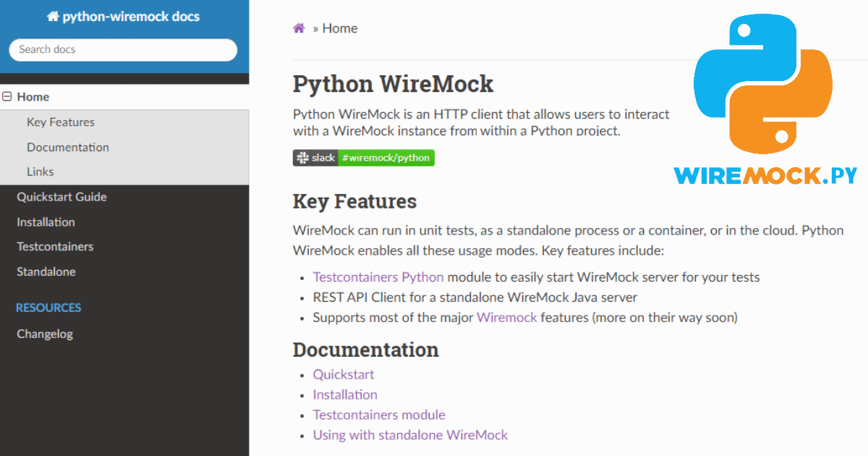Screen dimensions: 868x456
Task: Go to Key Features in the sidebar
Action: [x=61, y=122]
